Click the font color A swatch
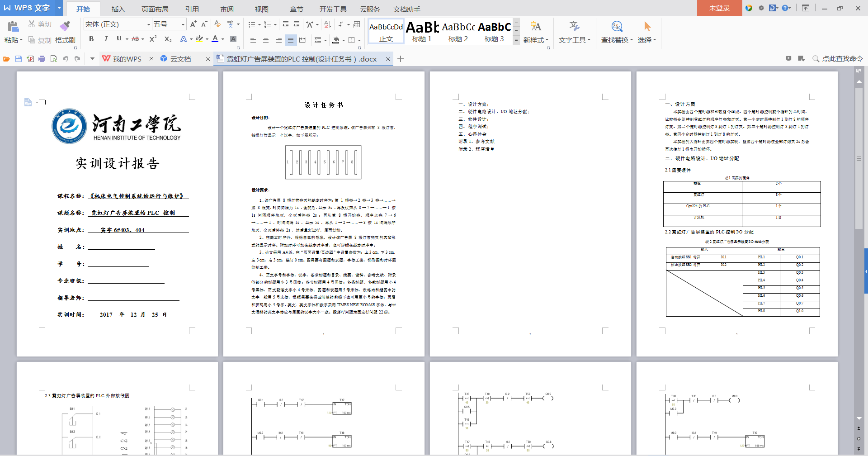 [215, 39]
